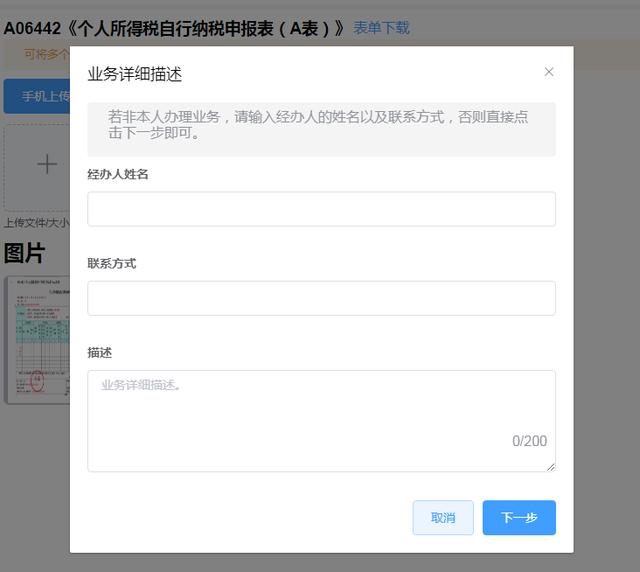Click the A06442 form title text
640x572 pixels.
click(174, 29)
